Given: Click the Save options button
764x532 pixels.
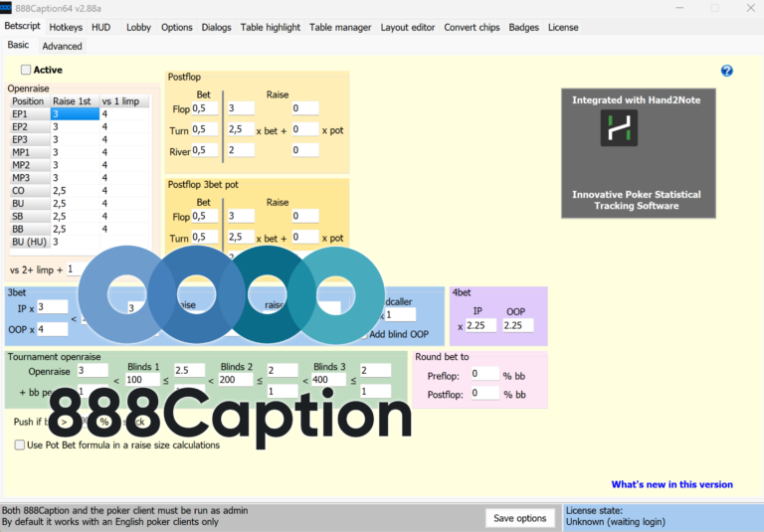Looking at the screenshot, I should pos(520,518).
